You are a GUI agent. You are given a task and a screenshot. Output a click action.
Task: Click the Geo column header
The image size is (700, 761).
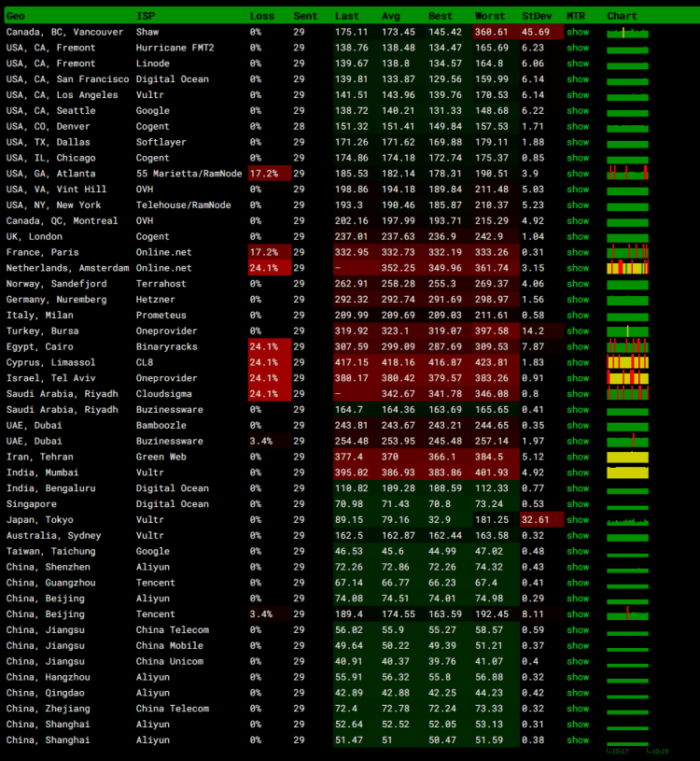pyautogui.click(x=16, y=16)
